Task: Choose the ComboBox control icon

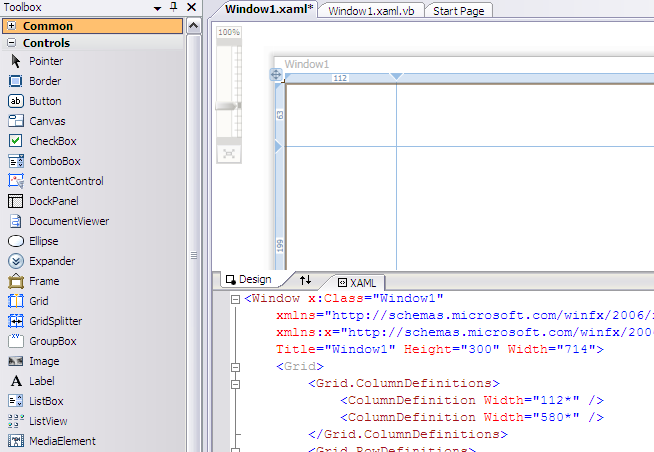Action: tap(15, 161)
